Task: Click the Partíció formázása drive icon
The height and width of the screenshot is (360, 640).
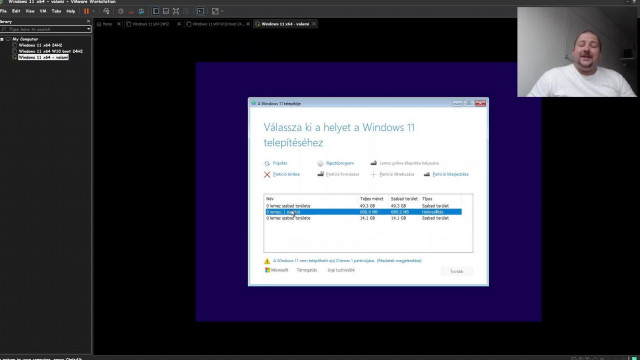Action: 320,174
